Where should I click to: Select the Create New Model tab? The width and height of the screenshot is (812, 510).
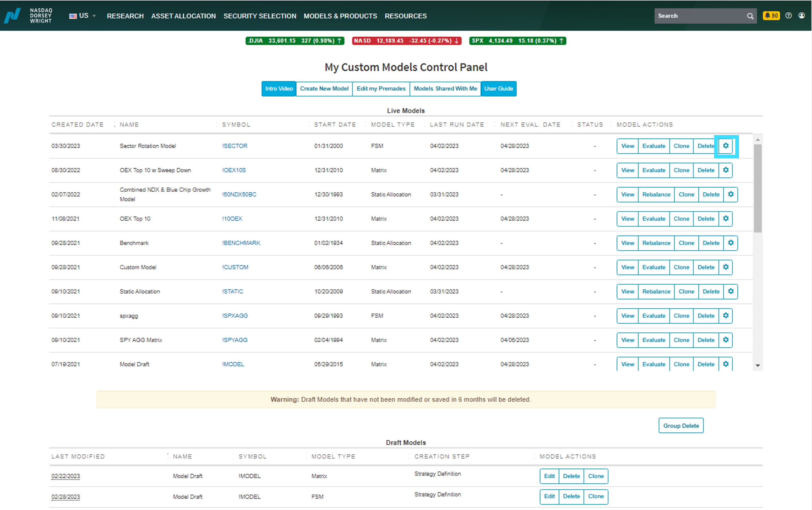(x=324, y=89)
